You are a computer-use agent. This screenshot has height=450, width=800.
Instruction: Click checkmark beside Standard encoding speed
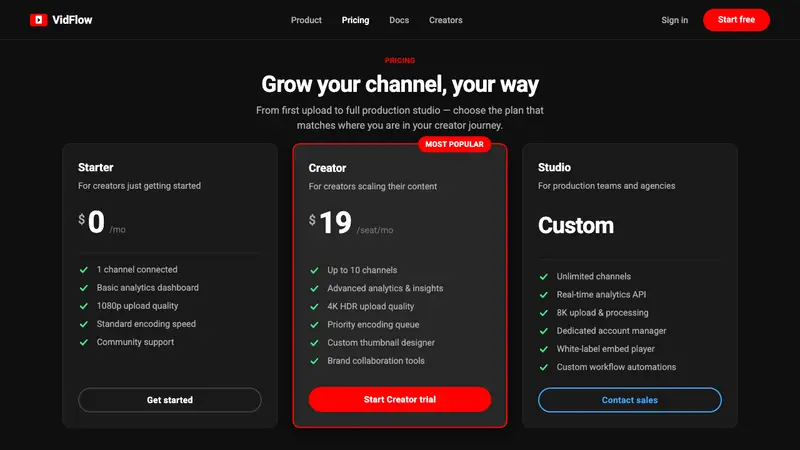[x=84, y=324]
